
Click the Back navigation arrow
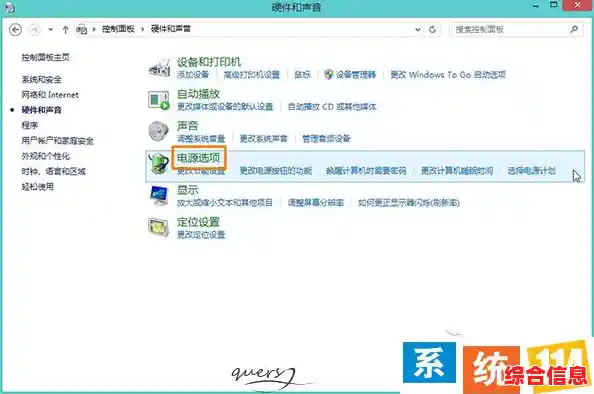pos(15,30)
